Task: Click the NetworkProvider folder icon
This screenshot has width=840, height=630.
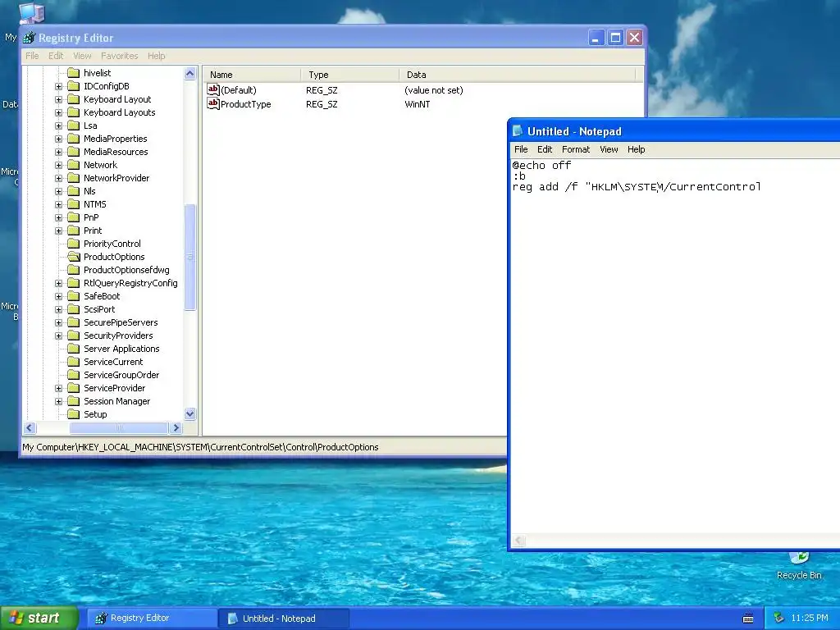Action: [x=73, y=178]
